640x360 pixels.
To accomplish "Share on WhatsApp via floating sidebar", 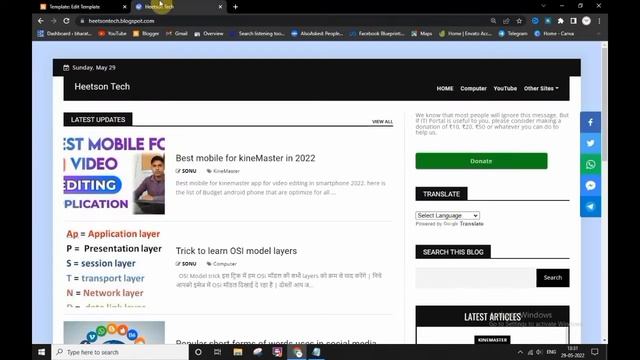I will pyautogui.click(x=590, y=164).
